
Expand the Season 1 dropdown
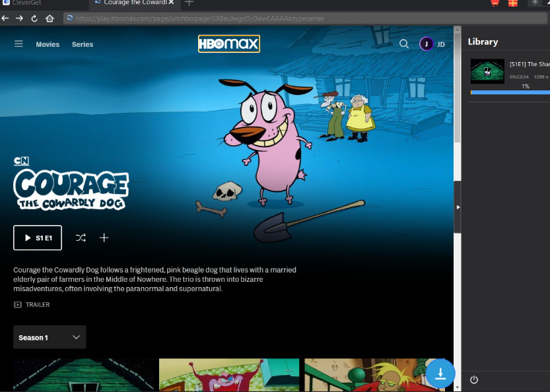click(50, 337)
